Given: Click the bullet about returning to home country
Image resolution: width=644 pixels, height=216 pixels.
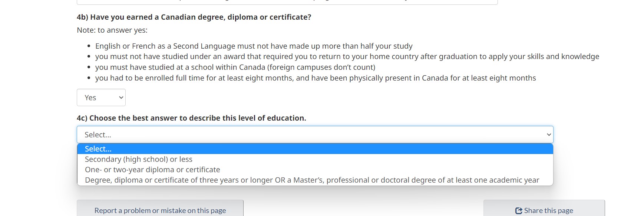Looking at the screenshot, I should point(347,56).
